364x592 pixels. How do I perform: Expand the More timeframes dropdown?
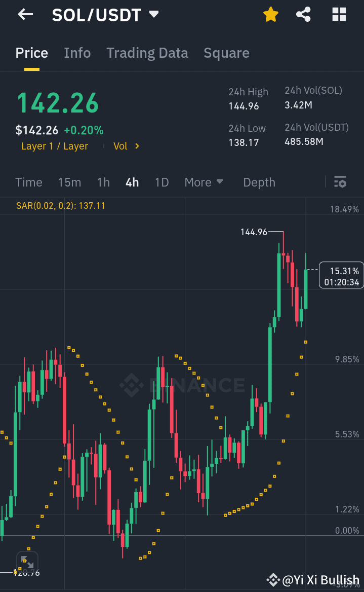pos(204,182)
